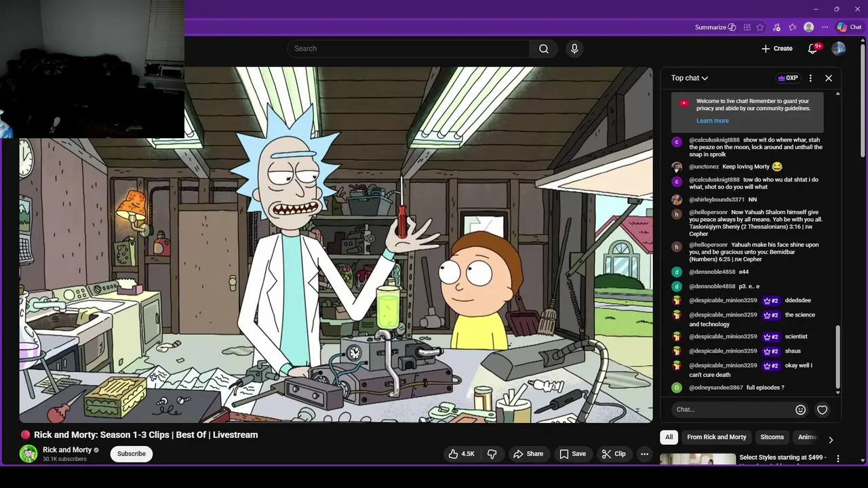The height and width of the screenshot is (488, 868).
Task: Select the All filter chip
Action: coord(669,437)
